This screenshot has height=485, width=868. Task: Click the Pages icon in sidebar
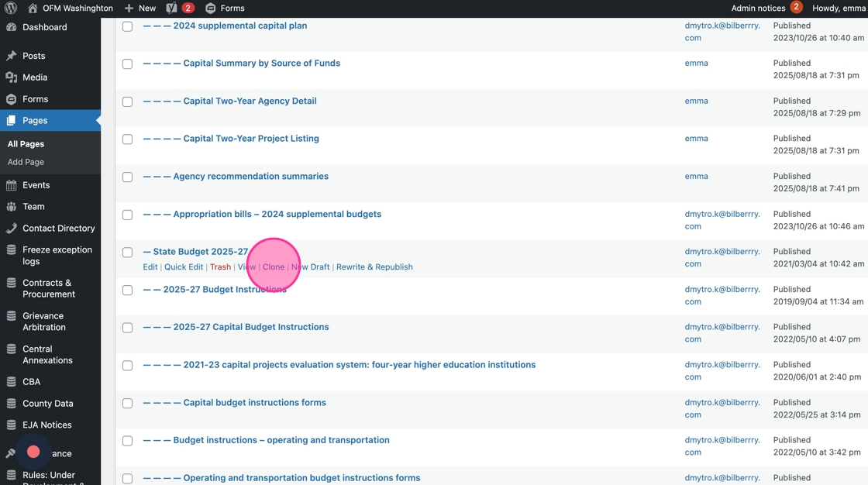(11, 121)
